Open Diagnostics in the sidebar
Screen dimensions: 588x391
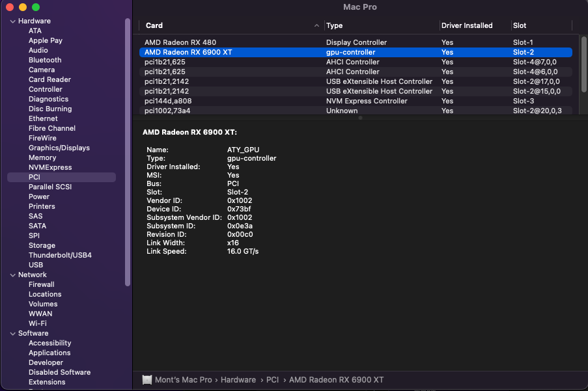click(48, 99)
